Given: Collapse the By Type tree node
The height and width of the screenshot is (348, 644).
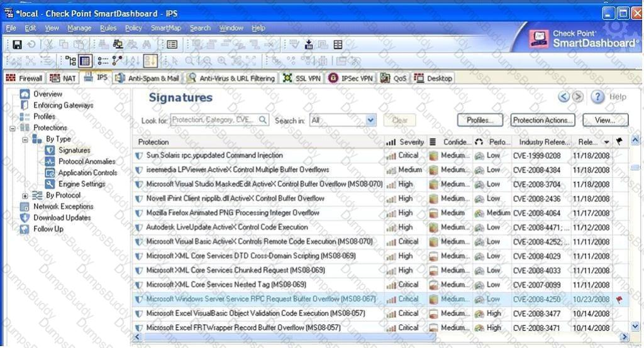Looking at the screenshot, I should pos(25,139).
